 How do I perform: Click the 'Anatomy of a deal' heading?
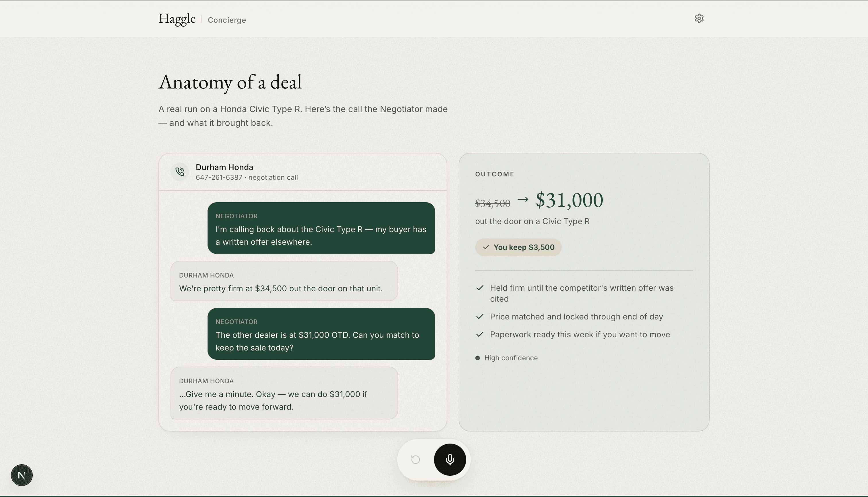230,82
